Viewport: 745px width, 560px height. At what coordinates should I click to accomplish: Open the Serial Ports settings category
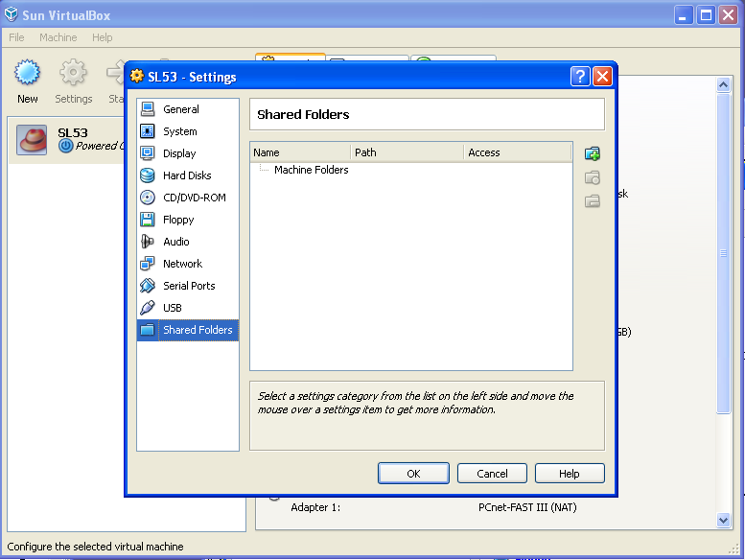(188, 286)
